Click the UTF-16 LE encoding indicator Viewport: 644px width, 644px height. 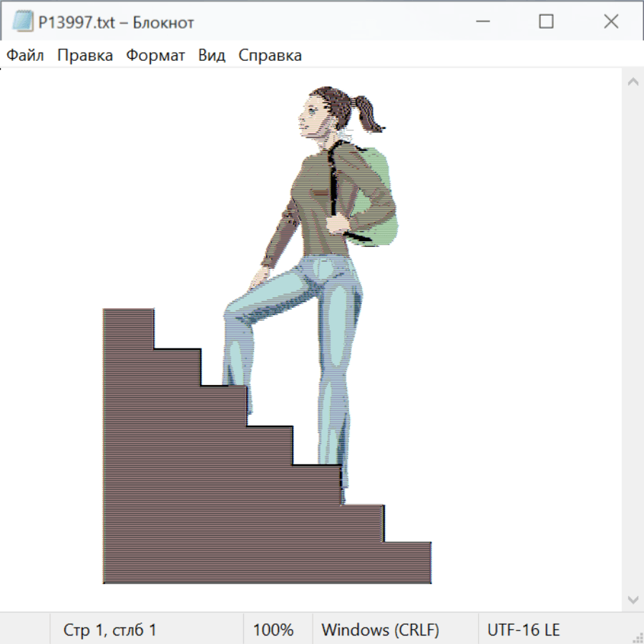(x=523, y=630)
